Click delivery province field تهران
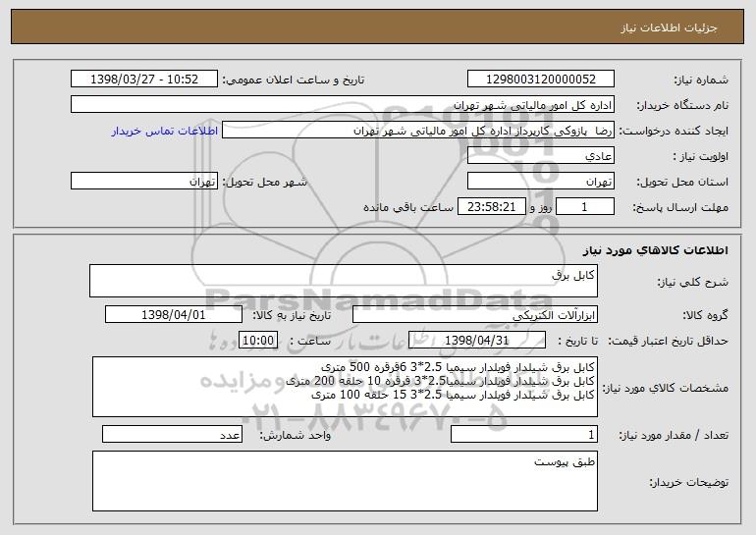The image size is (756, 535). tap(540, 182)
